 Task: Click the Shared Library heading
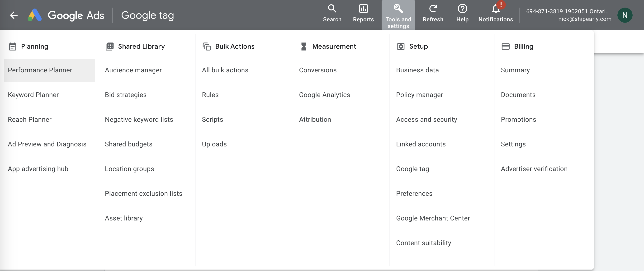[142, 47]
